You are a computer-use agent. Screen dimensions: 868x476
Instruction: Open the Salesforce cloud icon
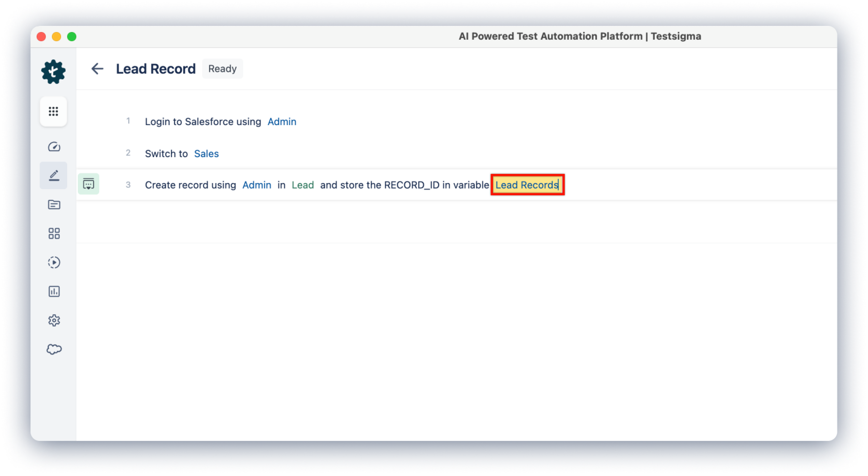(54, 349)
